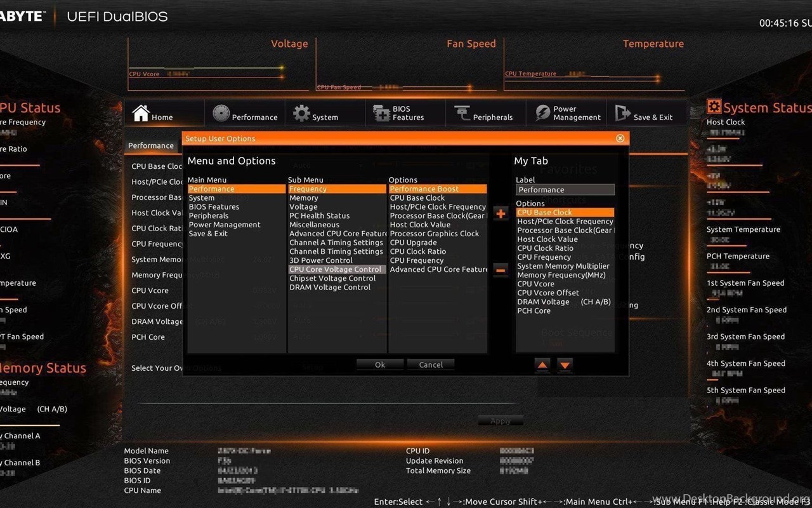Click the Power Management icon

tap(542, 113)
